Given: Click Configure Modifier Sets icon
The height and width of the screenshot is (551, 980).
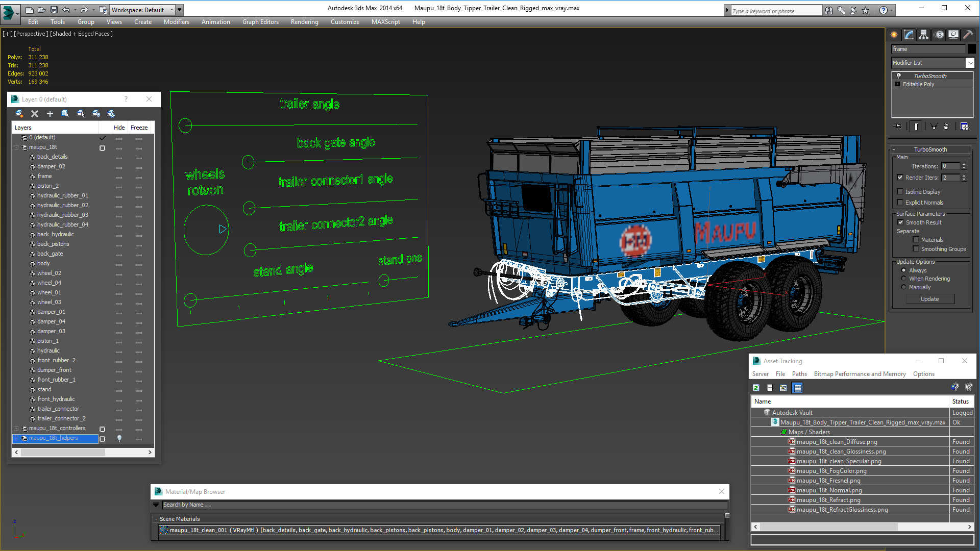Looking at the screenshot, I should coord(964,126).
